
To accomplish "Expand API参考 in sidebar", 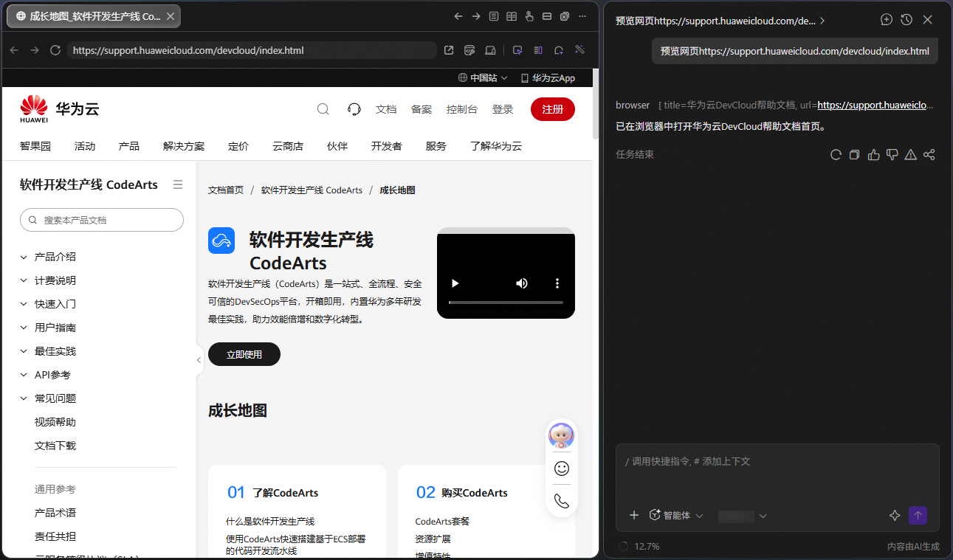I will [23, 375].
